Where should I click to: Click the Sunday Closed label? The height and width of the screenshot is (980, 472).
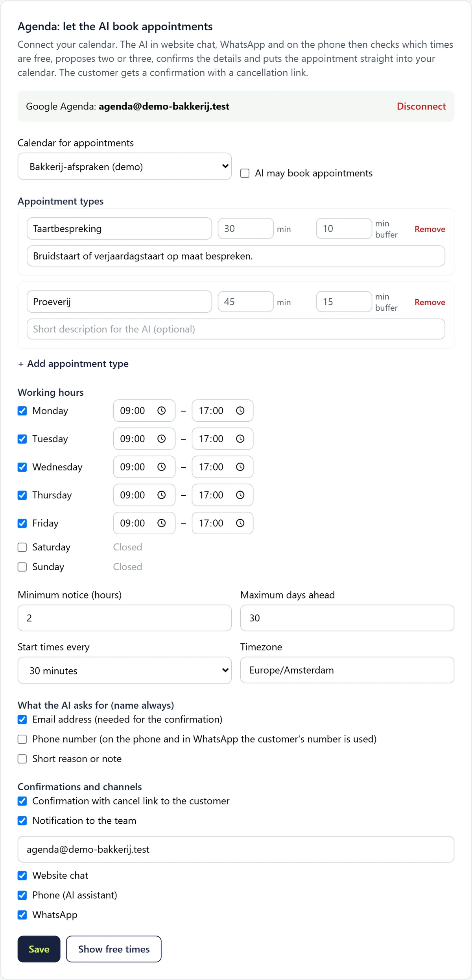(x=127, y=567)
